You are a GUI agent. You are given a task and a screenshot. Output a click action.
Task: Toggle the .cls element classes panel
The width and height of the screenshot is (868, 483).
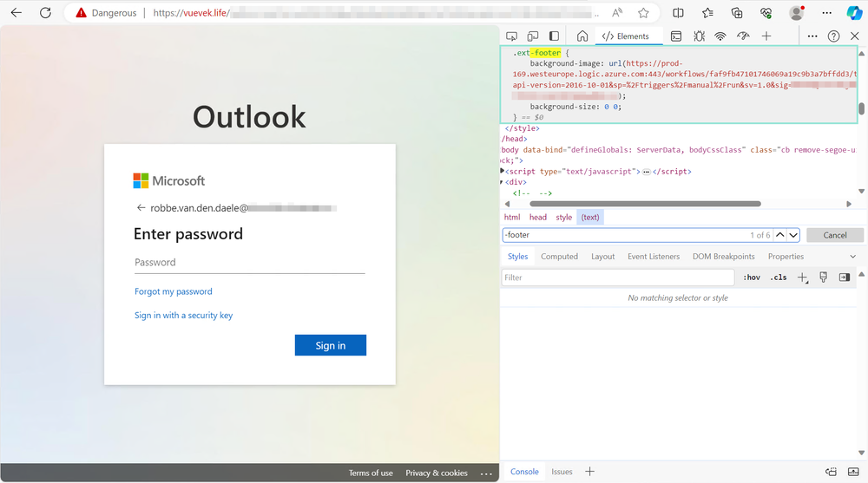[x=779, y=277]
